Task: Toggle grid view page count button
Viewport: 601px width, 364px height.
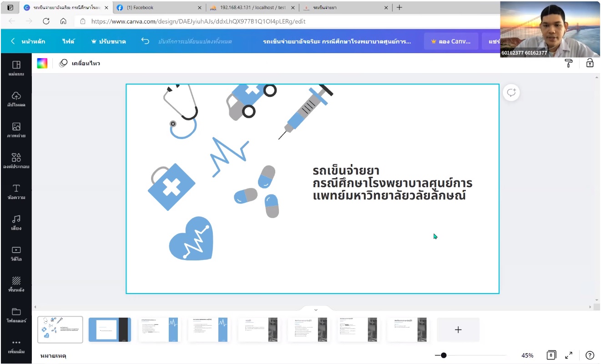Action: coord(551,355)
